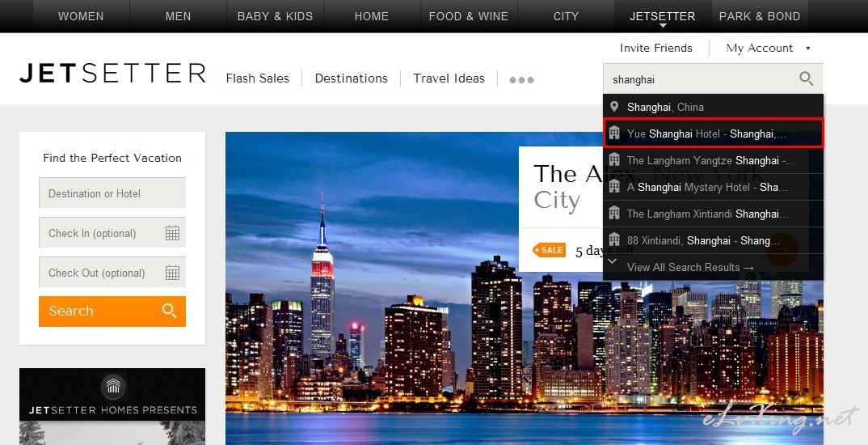Click the Check In (optional) field
This screenshot has width=868, height=445.
tap(112, 233)
